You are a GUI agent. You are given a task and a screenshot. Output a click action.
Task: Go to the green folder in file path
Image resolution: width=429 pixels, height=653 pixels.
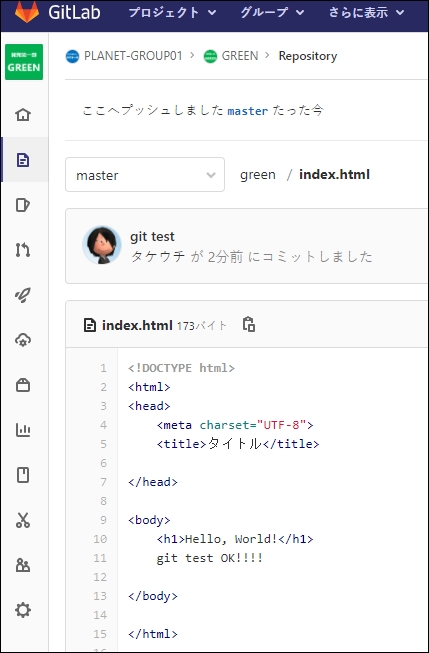pos(258,175)
